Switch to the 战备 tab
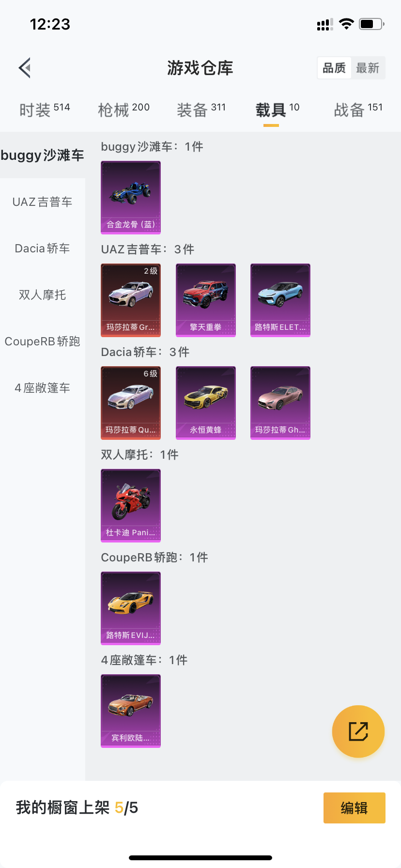The image size is (401, 868). coord(358,110)
